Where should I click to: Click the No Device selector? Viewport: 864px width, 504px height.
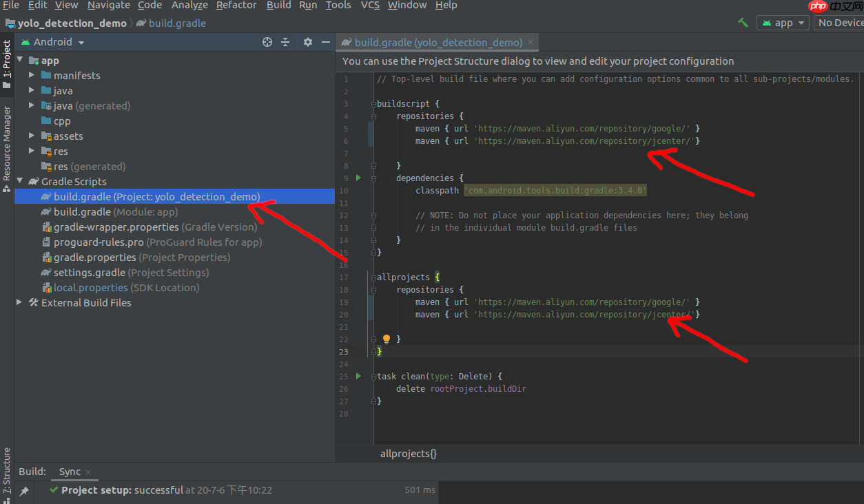click(839, 23)
